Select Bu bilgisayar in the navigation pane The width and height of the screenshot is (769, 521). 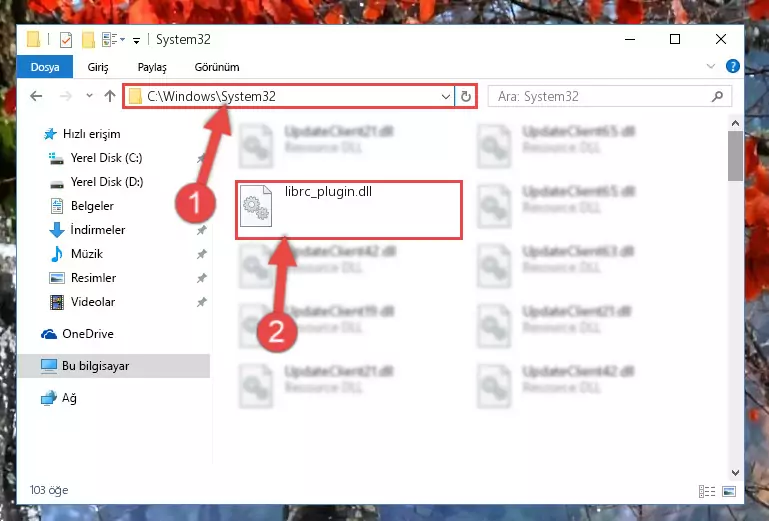tap(114, 366)
